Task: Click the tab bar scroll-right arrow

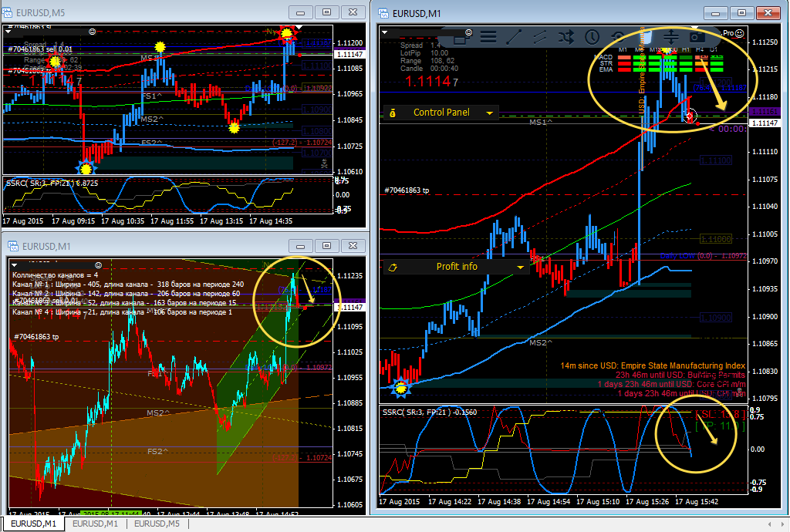Action: tap(782, 524)
